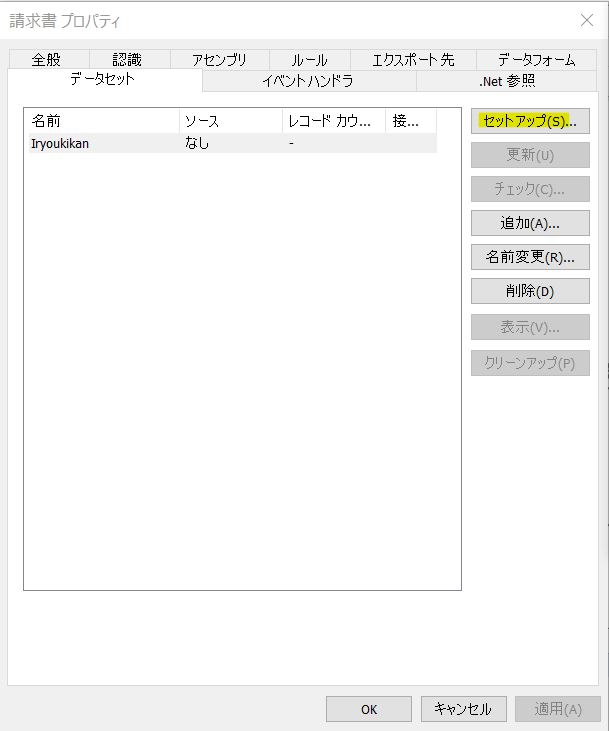
Task: Click the なし source cell
Action: point(197,143)
